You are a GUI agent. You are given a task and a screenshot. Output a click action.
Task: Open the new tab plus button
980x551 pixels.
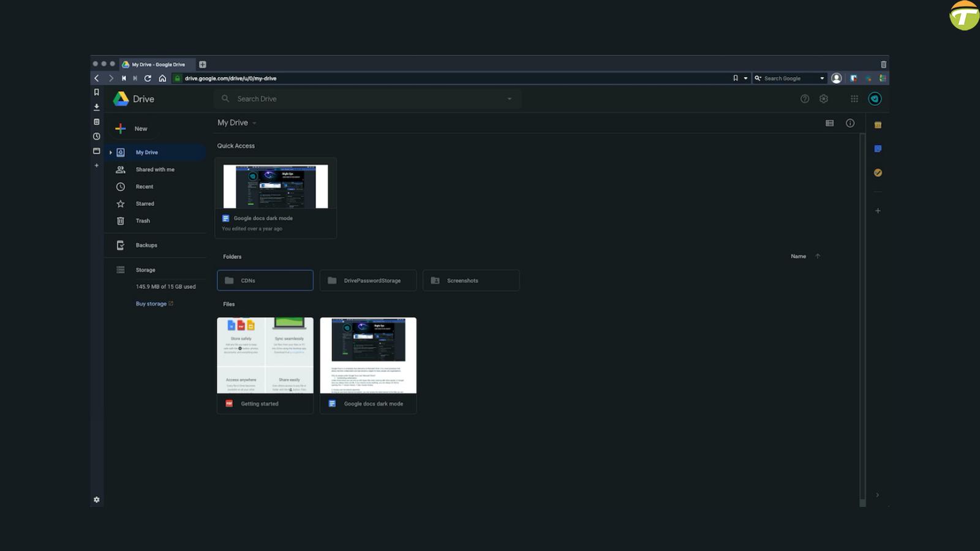click(x=203, y=64)
